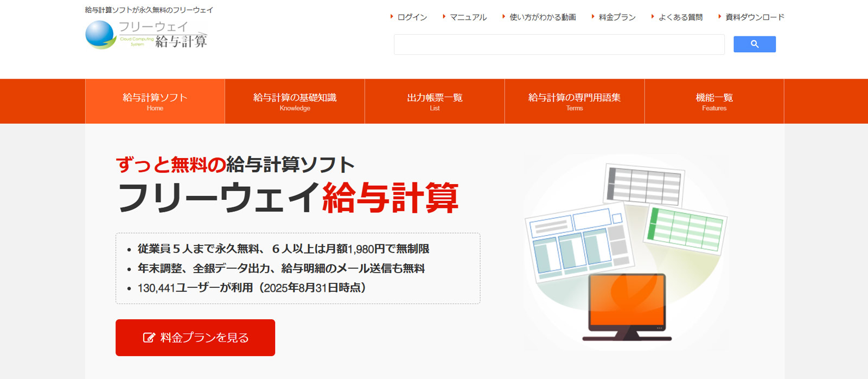Click the green spreadsheet illustration
The width and height of the screenshot is (868, 379).
pos(686,230)
